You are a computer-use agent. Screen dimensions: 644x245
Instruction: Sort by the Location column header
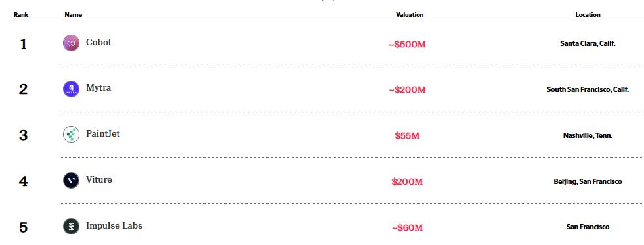(588, 15)
